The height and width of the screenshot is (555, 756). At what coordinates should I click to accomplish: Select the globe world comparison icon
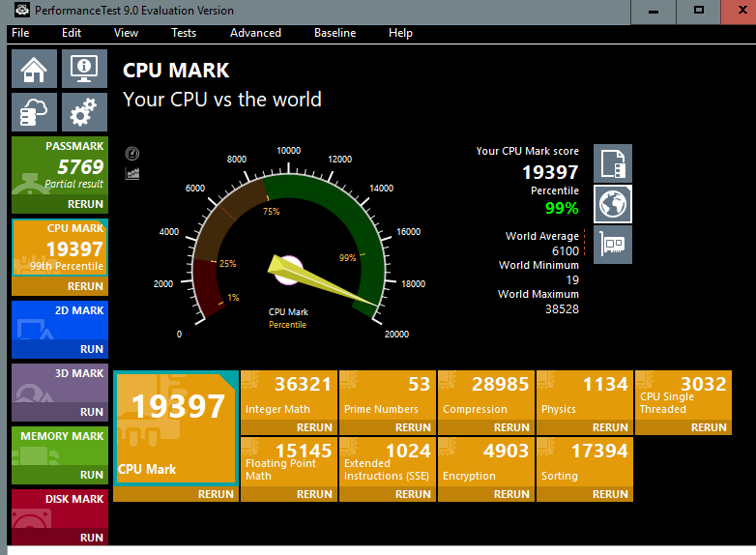[x=612, y=204]
